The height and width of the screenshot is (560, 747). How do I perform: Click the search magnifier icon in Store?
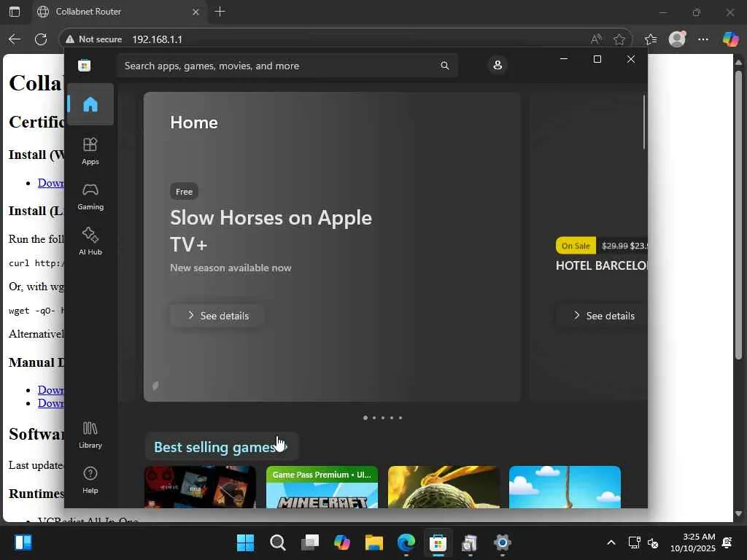point(444,66)
